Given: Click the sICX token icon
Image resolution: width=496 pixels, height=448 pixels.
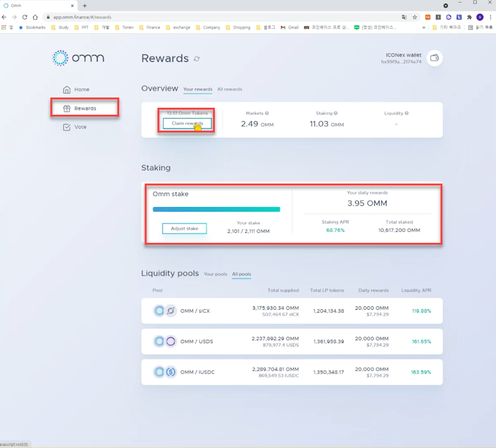Looking at the screenshot, I should point(171,311).
